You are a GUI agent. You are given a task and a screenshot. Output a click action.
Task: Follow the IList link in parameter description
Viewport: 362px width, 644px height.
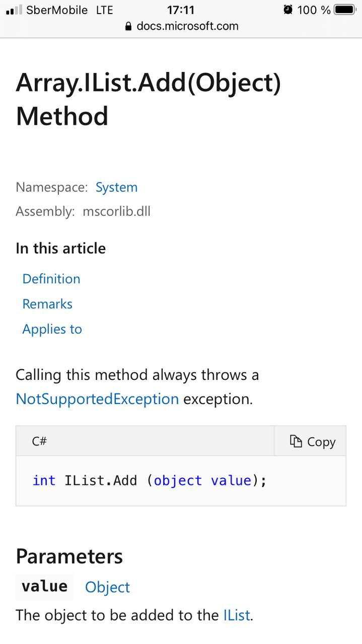(x=237, y=615)
